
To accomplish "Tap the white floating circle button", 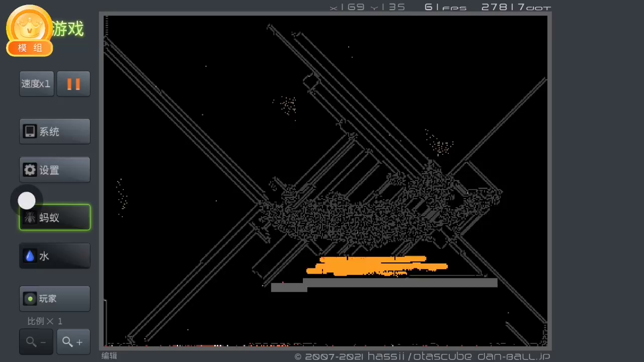I will coord(27,201).
